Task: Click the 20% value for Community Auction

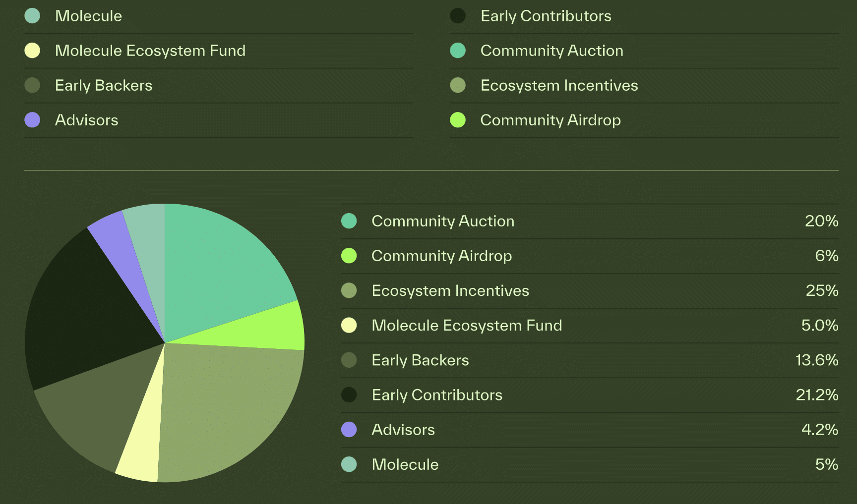Action: coord(821,221)
